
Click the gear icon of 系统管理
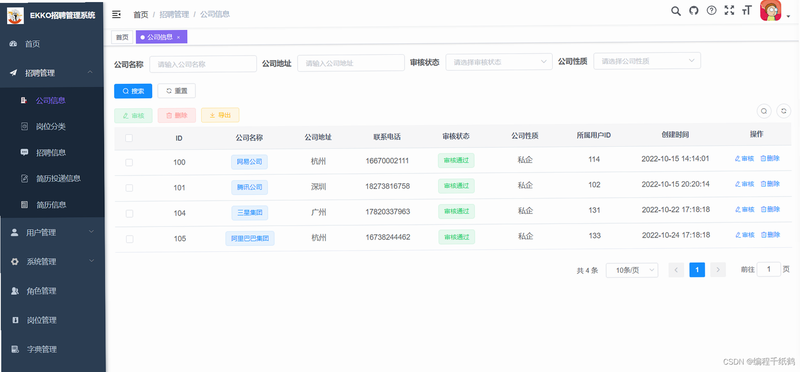click(15, 261)
